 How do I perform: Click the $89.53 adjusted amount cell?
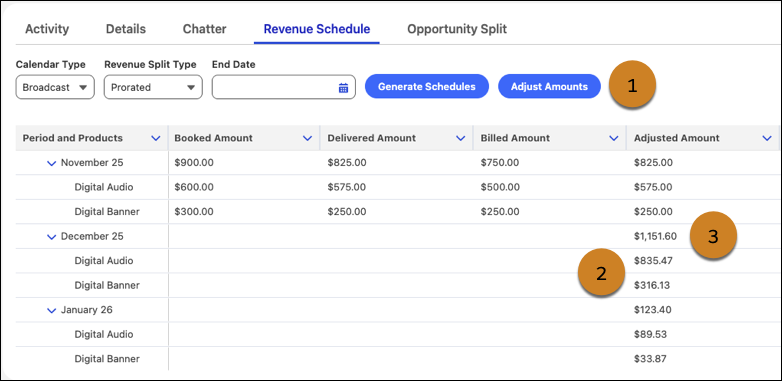point(650,334)
